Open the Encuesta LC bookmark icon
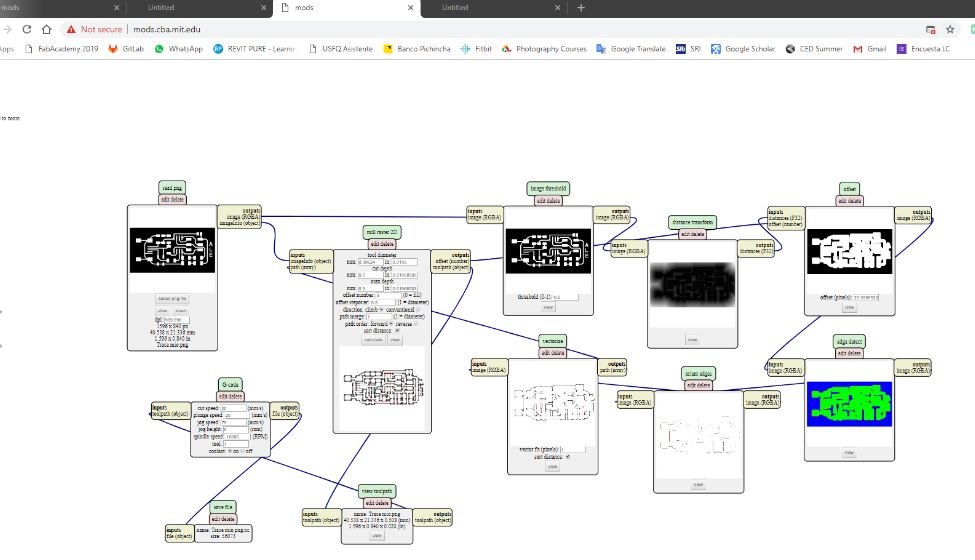Screen dimensions: 975x560 [x=901, y=48]
